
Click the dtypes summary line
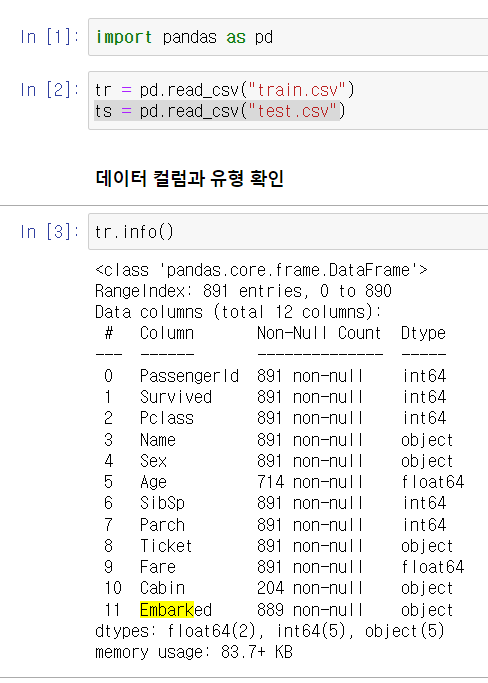pos(270,631)
